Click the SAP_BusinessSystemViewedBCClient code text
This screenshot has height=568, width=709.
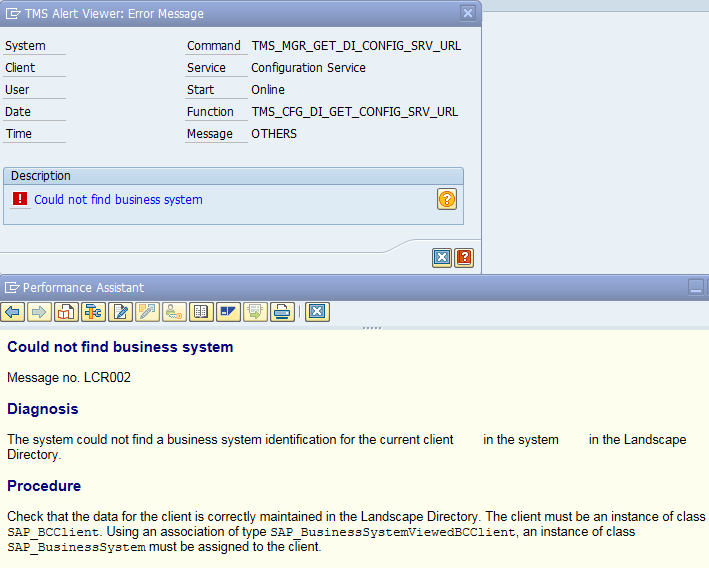click(x=392, y=532)
